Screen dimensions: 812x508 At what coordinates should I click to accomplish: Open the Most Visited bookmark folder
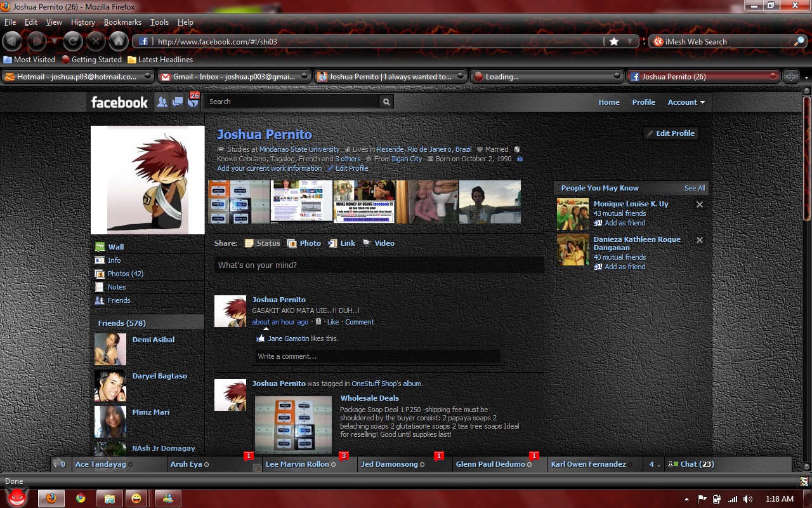point(29,60)
